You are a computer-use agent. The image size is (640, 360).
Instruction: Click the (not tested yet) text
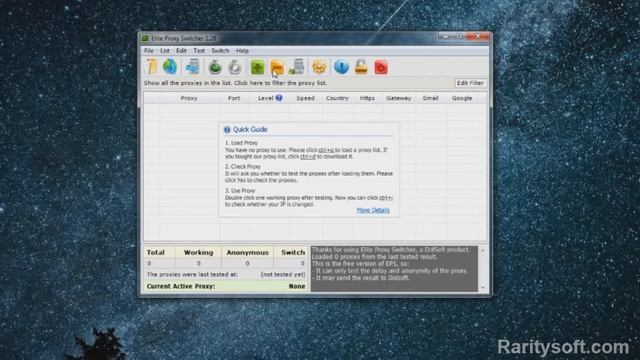coord(283,275)
